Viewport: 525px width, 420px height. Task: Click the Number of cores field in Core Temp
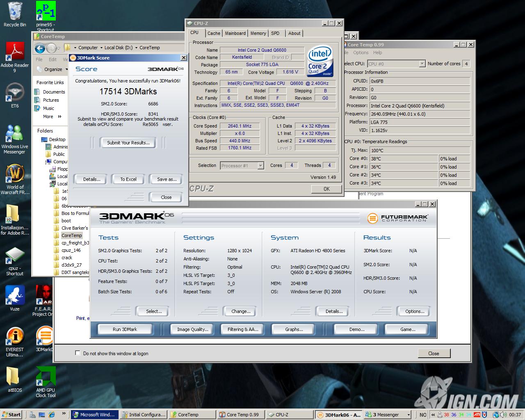click(x=466, y=64)
